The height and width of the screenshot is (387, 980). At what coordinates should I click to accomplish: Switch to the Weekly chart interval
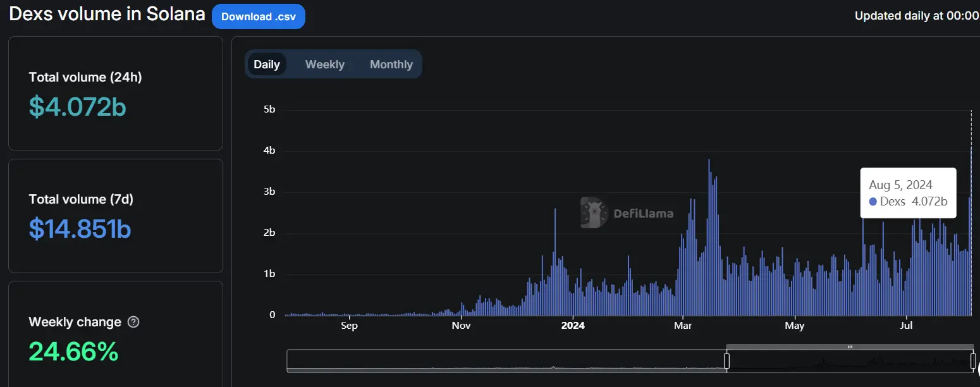click(324, 64)
